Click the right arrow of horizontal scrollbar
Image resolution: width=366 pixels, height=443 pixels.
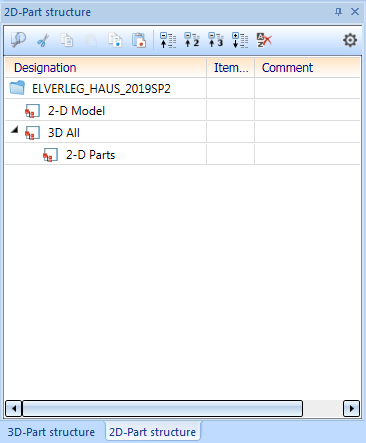point(351,408)
